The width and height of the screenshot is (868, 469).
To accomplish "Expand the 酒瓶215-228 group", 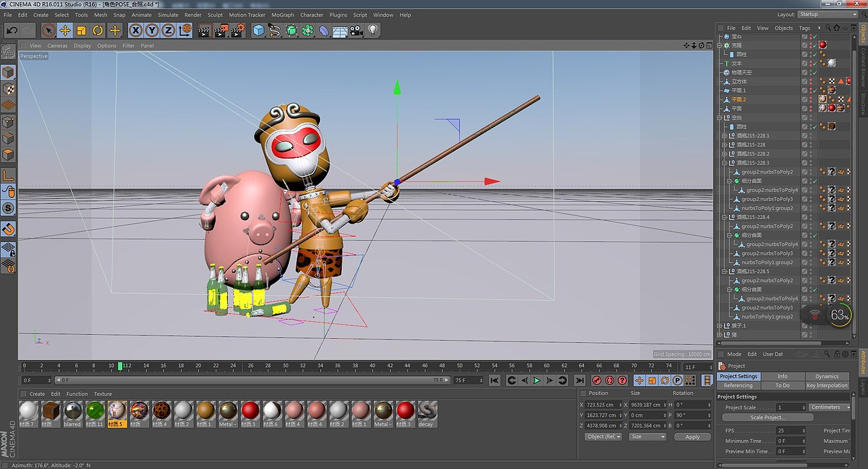I will [x=724, y=144].
